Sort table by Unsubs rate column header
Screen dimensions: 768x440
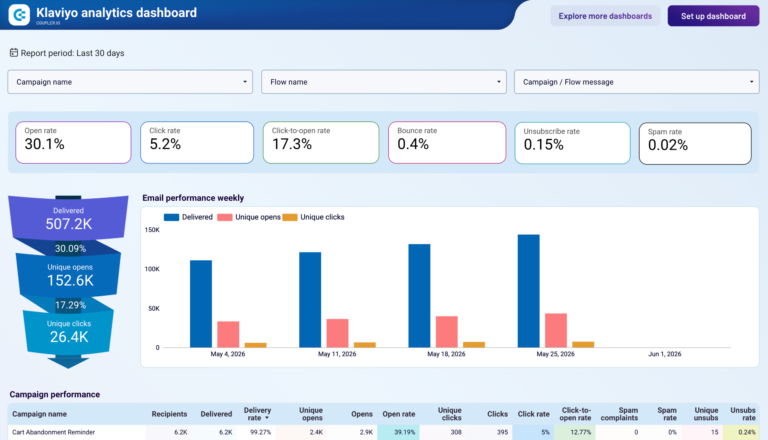(x=743, y=414)
